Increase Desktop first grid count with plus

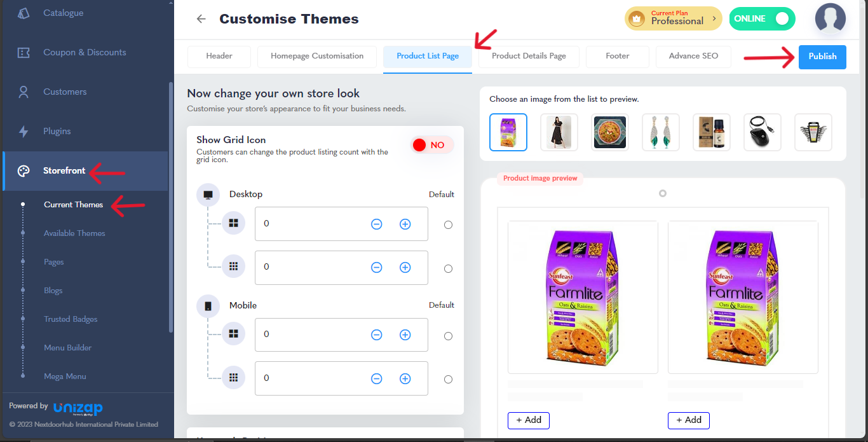point(405,224)
